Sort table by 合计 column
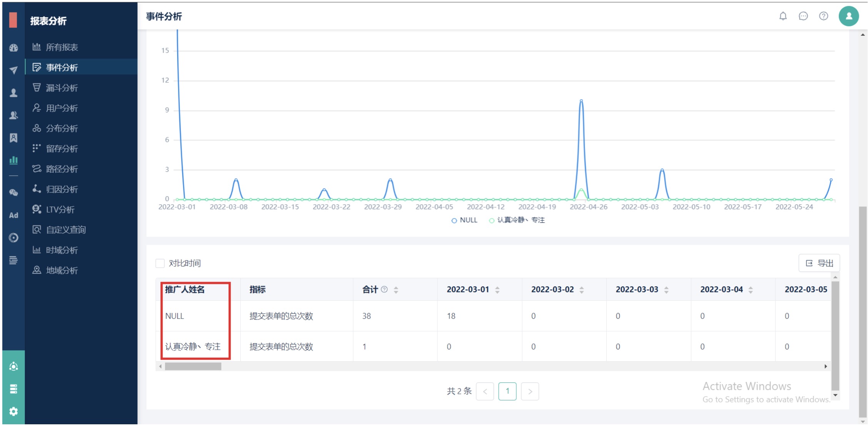The height and width of the screenshot is (427, 868). 396,290
